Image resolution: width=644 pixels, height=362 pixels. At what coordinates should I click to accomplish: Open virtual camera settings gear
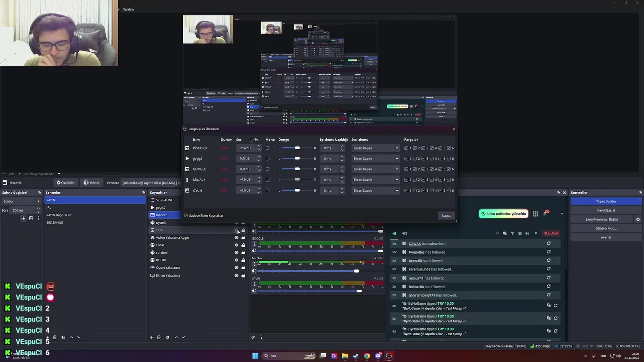point(638,219)
